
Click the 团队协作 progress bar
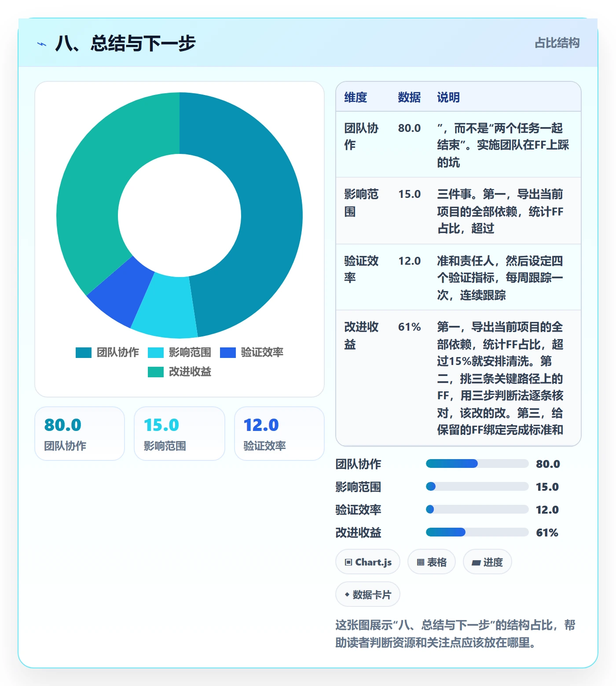[x=477, y=463]
